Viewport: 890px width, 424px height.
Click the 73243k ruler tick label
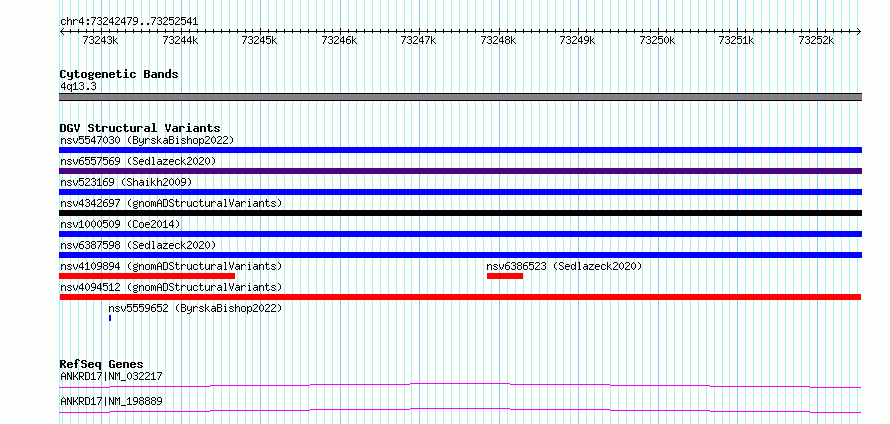100,40
